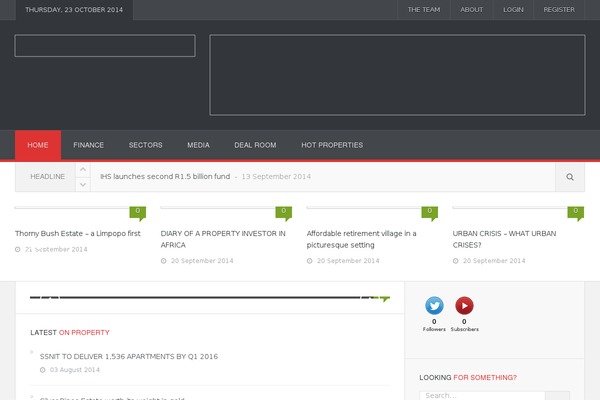The image size is (600, 400).
Task: Go to the Home menu tab
Action: click(x=38, y=145)
